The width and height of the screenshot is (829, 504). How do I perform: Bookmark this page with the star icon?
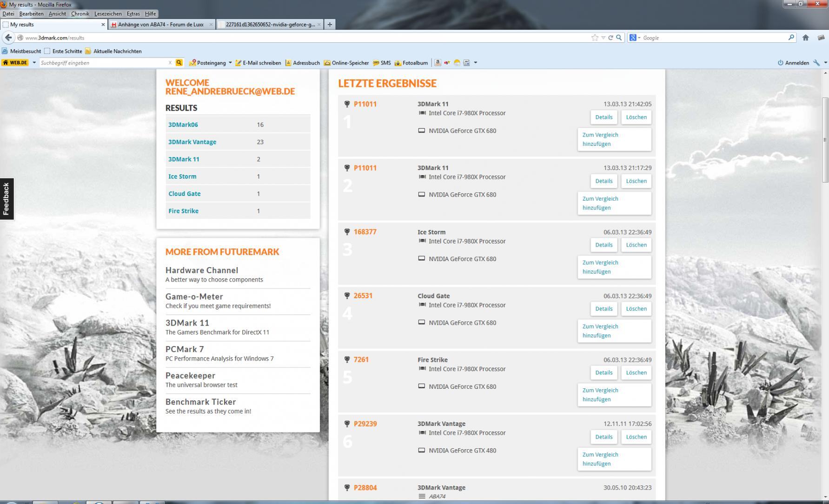(x=595, y=38)
